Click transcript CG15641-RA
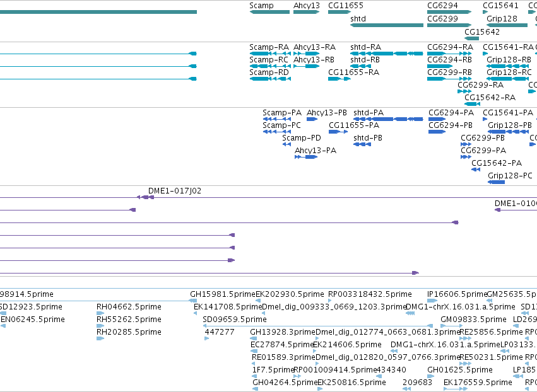Image resolution: width=537 pixels, height=392 pixels. tap(485, 54)
